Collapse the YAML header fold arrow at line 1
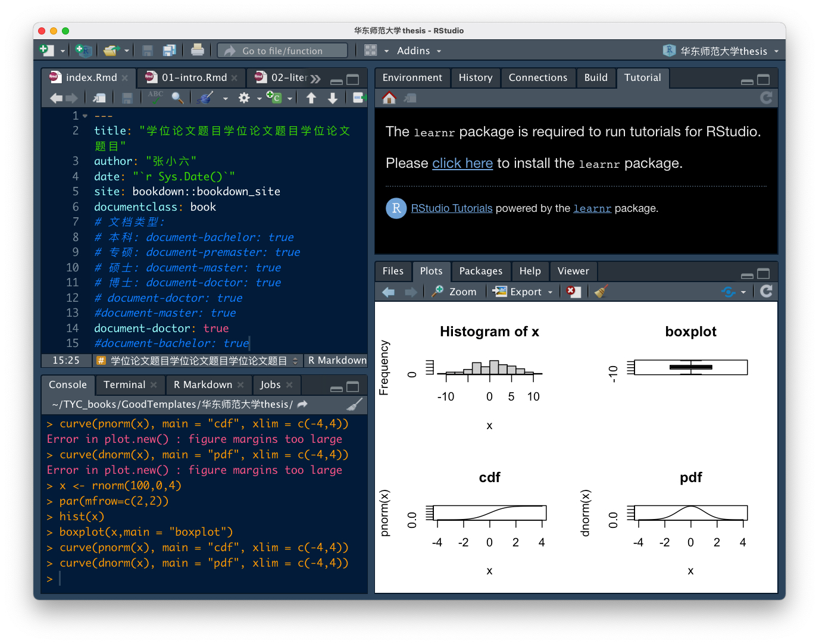 tap(85, 116)
